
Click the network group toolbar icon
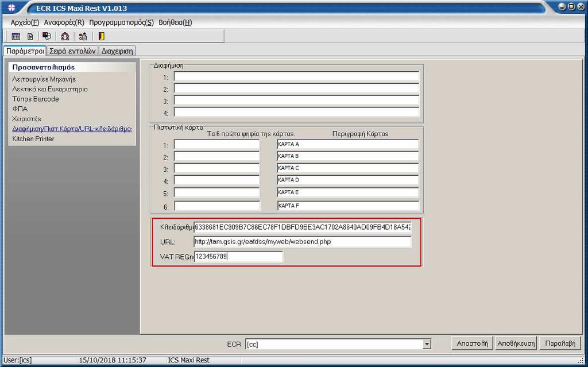65,36
